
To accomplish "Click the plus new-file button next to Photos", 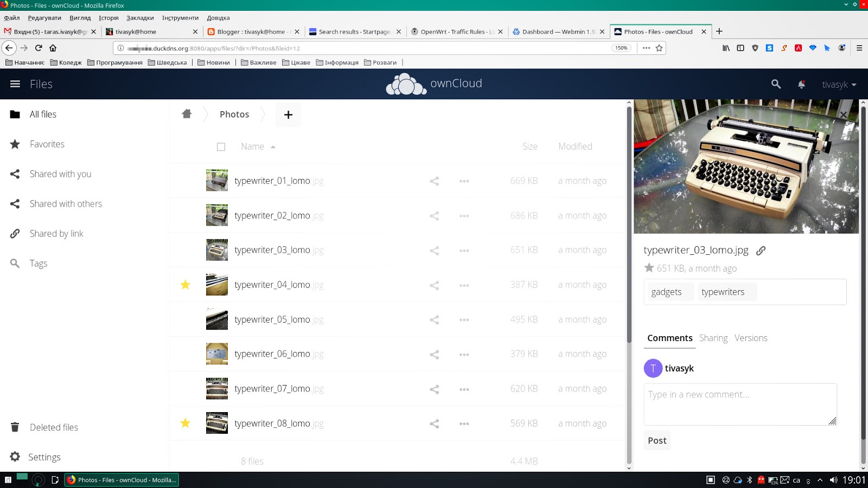I will coord(288,114).
